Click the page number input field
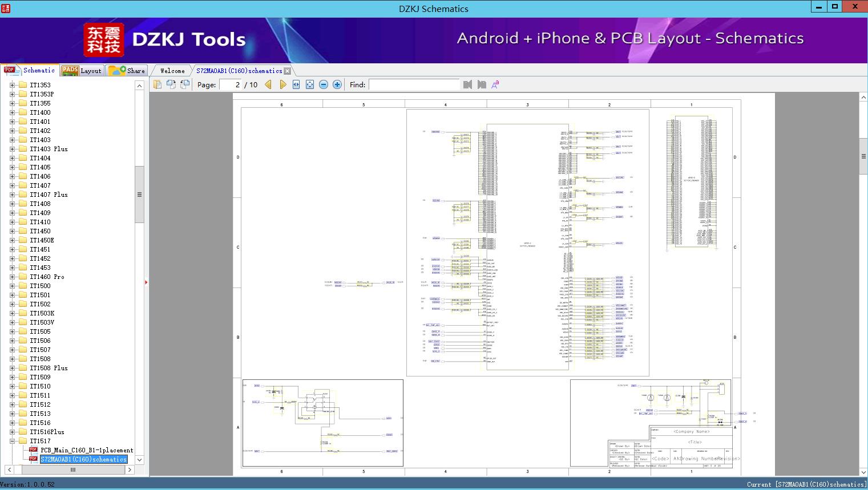 230,84
